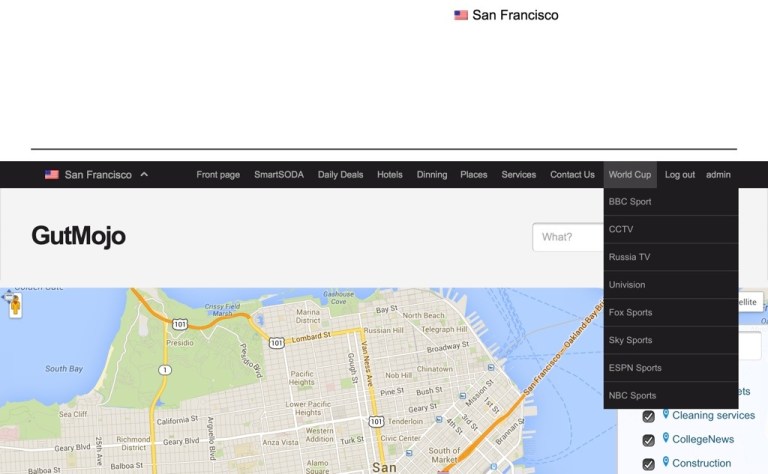The width and height of the screenshot is (768, 474).
Task: Click the US flag in navbar
Action: tap(52, 175)
